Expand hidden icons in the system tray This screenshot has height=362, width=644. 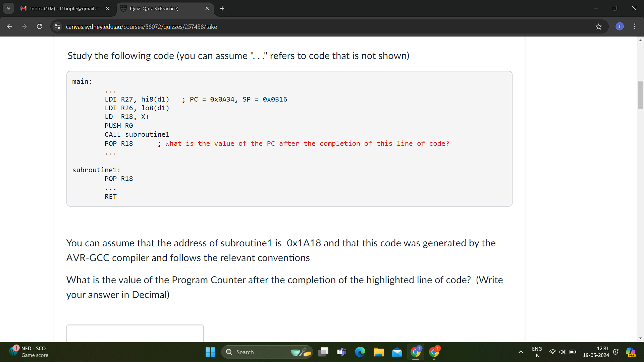pos(520,352)
